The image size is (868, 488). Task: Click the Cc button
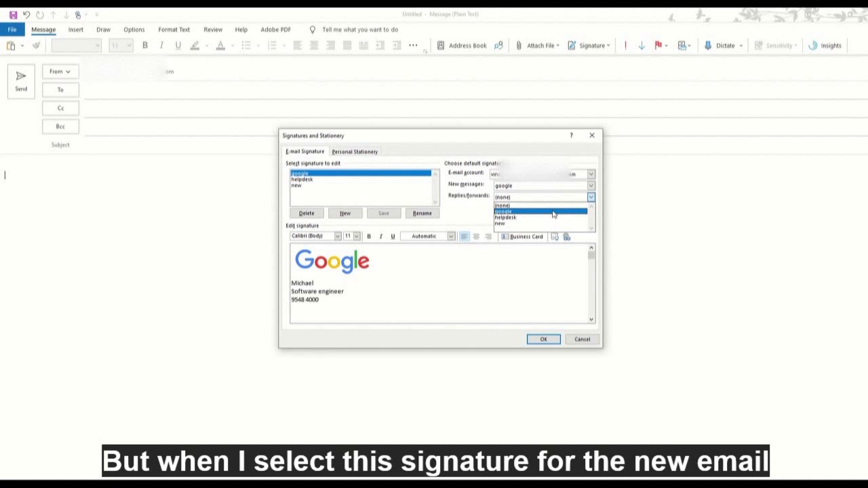coord(60,108)
